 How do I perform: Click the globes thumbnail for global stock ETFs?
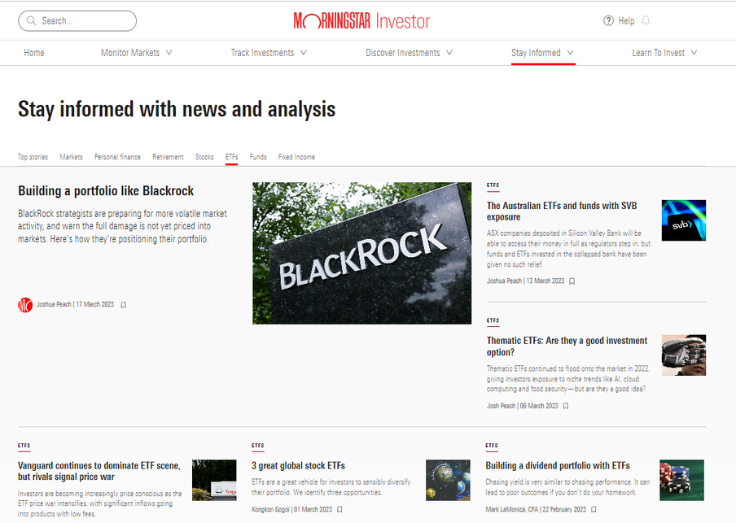(x=448, y=480)
